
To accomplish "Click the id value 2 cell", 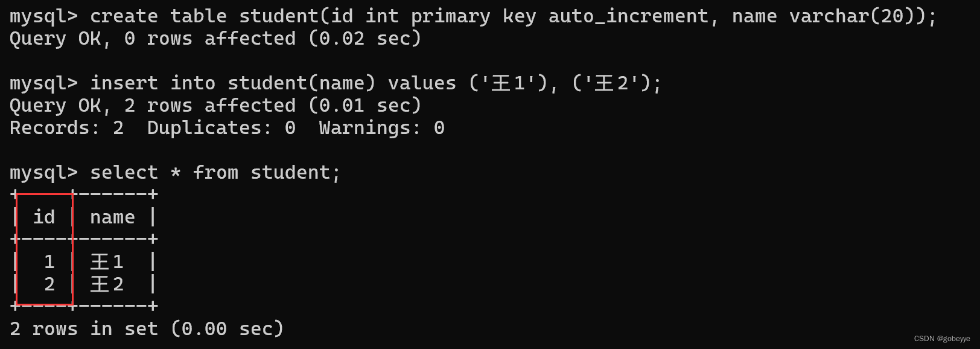I will click(x=49, y=284).
